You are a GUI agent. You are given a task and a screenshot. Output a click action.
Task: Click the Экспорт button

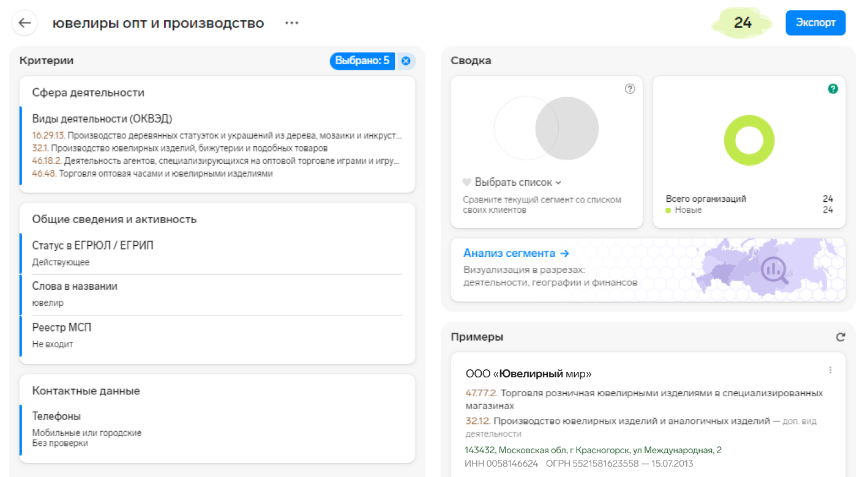815,23
